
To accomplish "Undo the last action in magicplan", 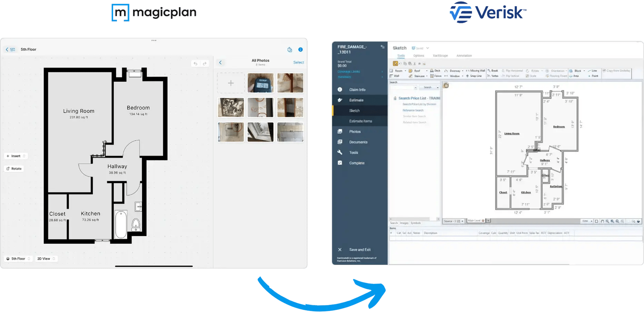I will point(196,64).
